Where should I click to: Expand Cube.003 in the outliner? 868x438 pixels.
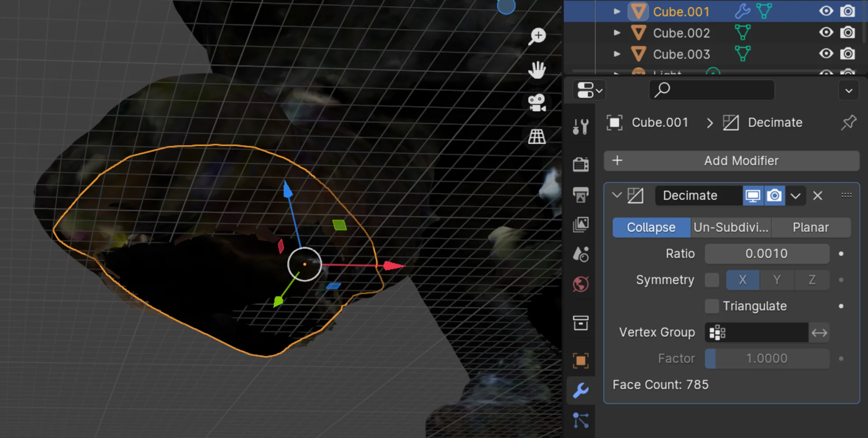click(617, 54)
